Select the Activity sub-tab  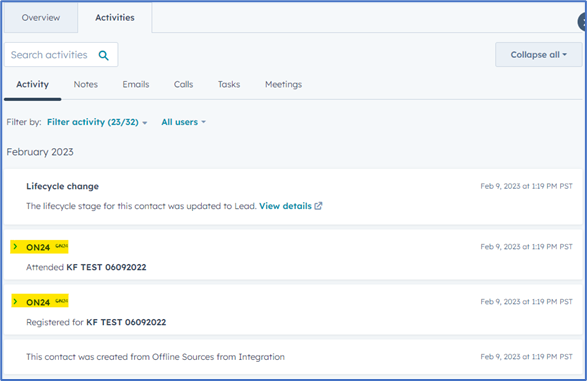tap(33, 85)
